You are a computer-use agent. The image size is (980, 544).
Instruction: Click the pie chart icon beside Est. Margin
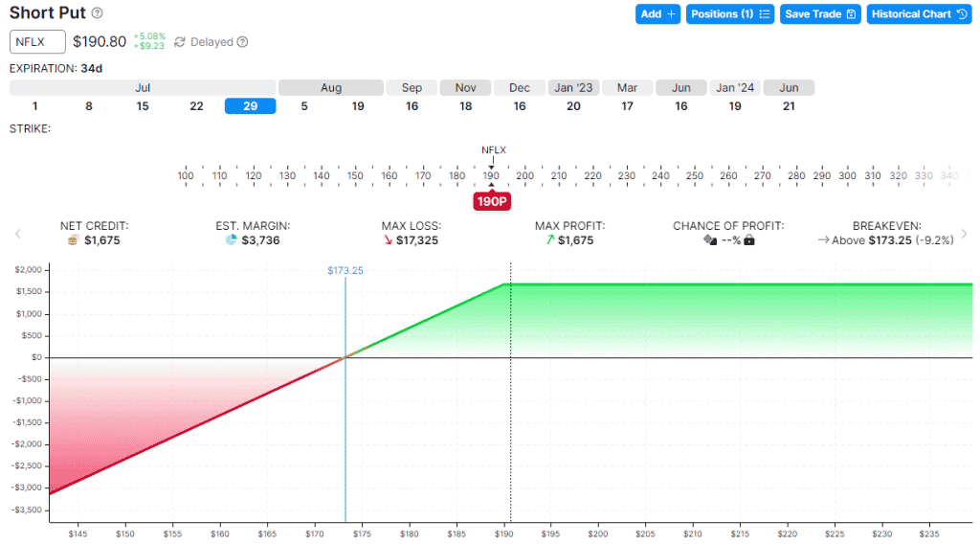tap(231, 240)
